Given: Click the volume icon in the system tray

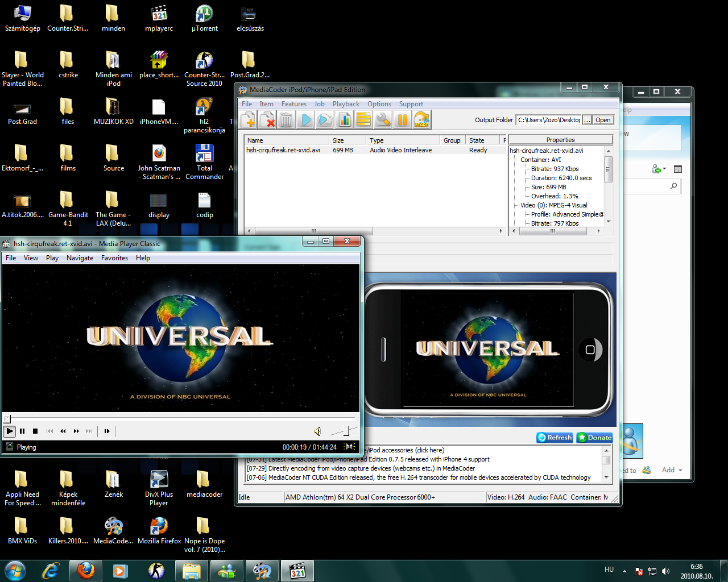Looking at the screenshot, I should point(665,571).
